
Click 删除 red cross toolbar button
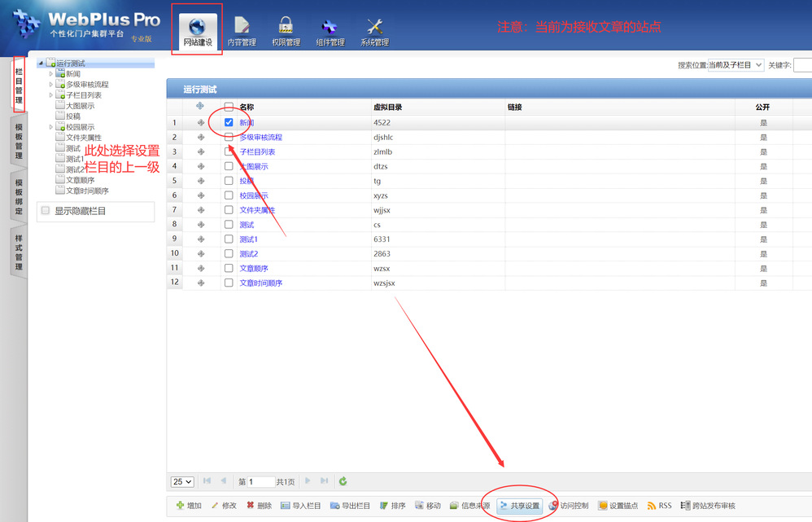click(259, 506)
